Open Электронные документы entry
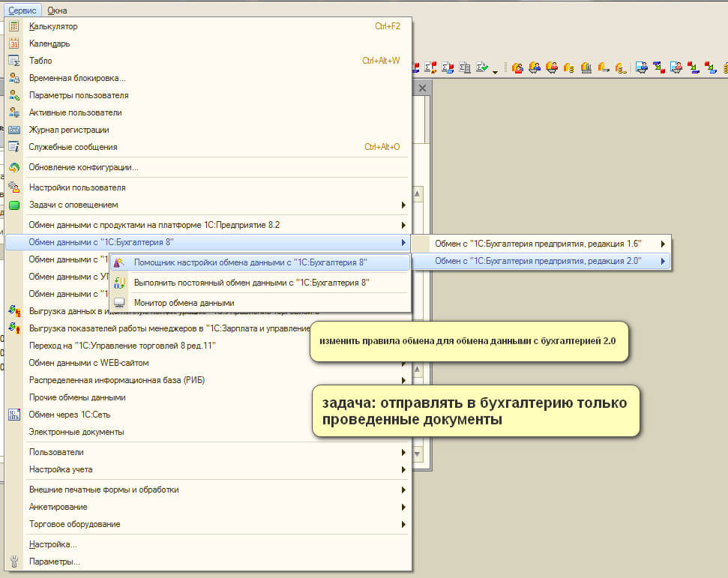The height and width of the screenshot is (578, 728). [76, 432]
